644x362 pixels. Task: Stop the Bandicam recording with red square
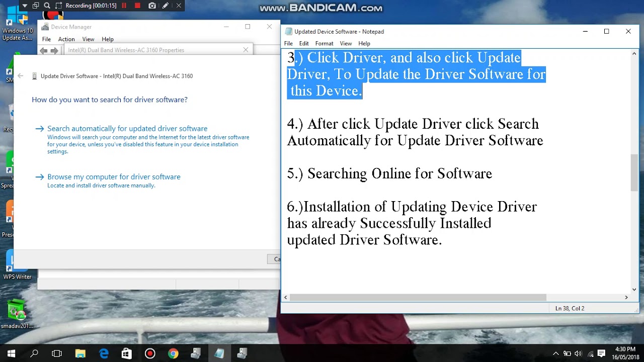(x=138, y=6)
